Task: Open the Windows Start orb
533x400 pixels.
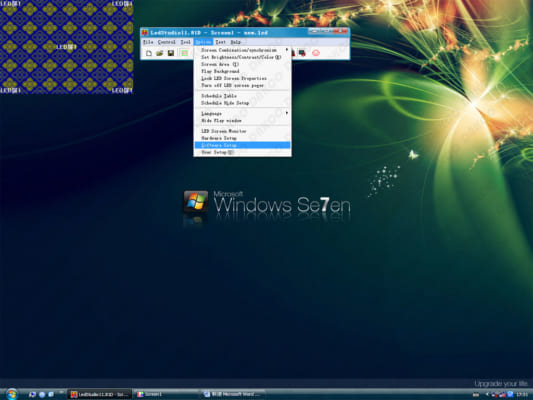Action: pyautogui.click(x=12, y=394)
